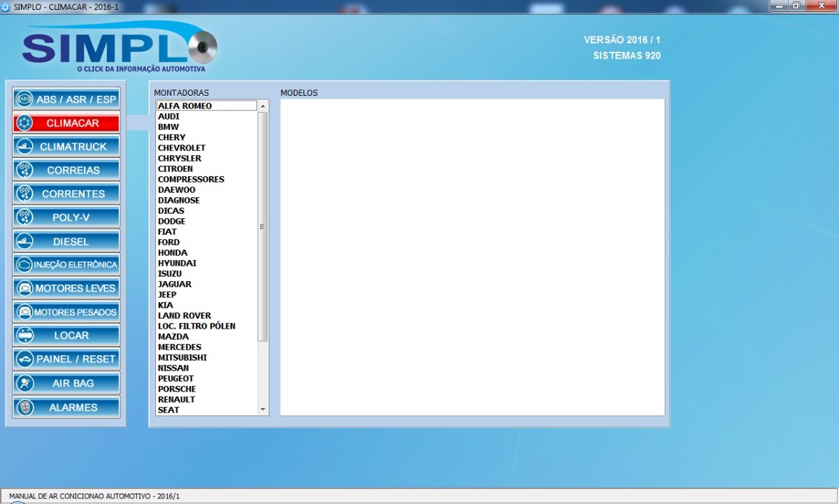This screenshot has height=504, width=839.
Task: Open COMPRESSORES list entry
Action: tap(206, 179)
